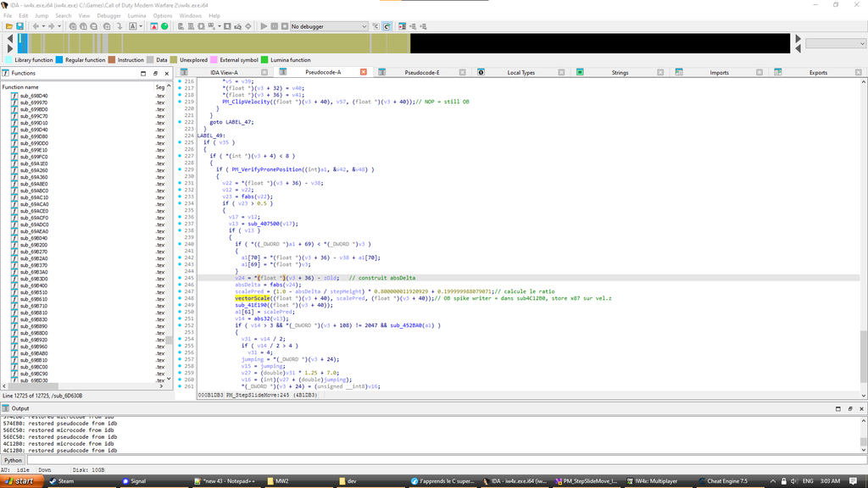Switch to the Strings tab
Image resolution: width=868 pixels, height=488 pixels.
coord(620,73)
